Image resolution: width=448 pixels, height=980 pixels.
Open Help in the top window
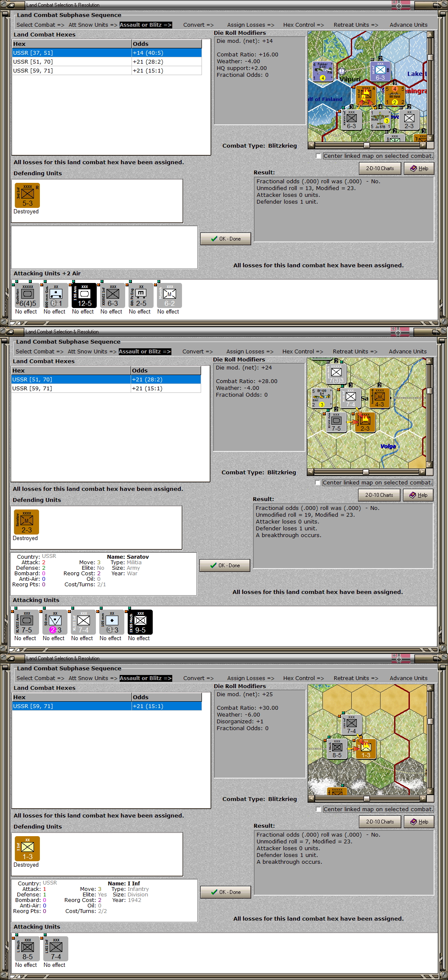pyautogui.click(x=419, y=168)
